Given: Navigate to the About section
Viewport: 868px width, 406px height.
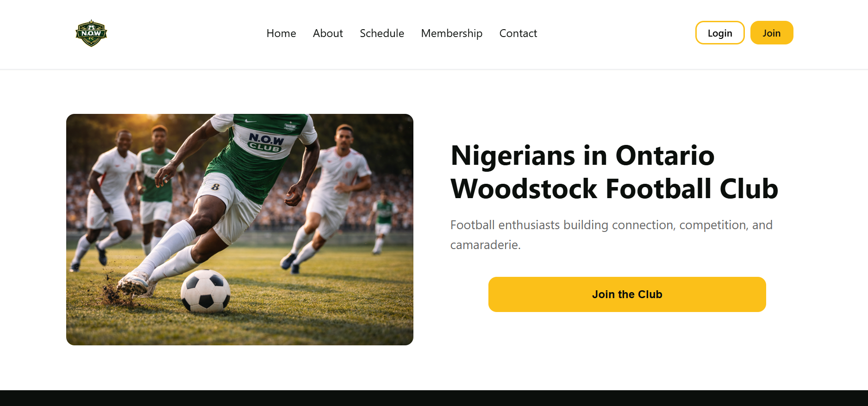Looking at the screenshot, I should pos(328,33).
